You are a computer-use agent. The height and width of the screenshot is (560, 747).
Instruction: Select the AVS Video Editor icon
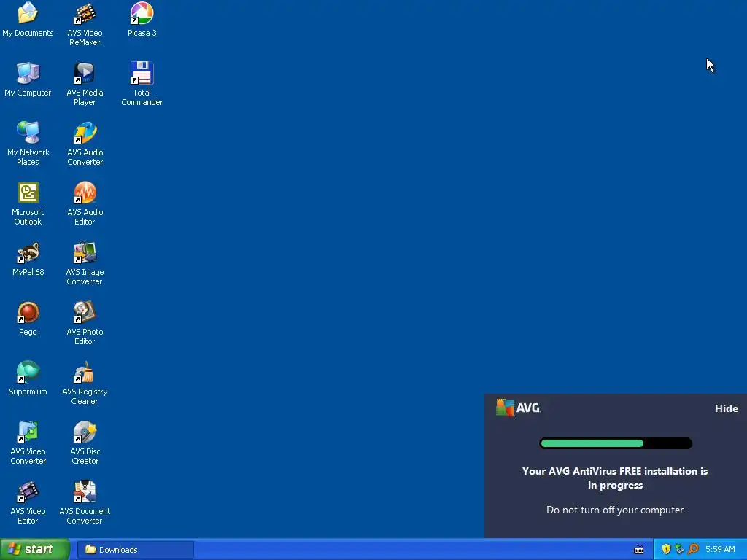click(x=28, y=502)
